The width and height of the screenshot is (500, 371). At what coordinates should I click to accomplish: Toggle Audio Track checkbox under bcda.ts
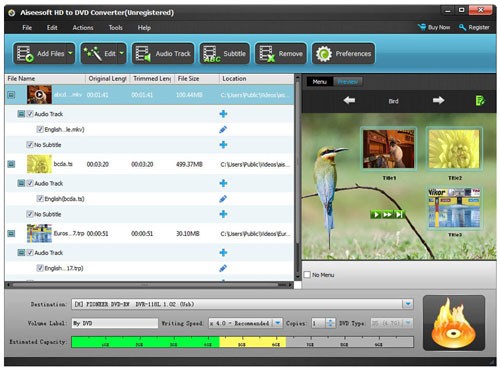click(x=30, y=183)
